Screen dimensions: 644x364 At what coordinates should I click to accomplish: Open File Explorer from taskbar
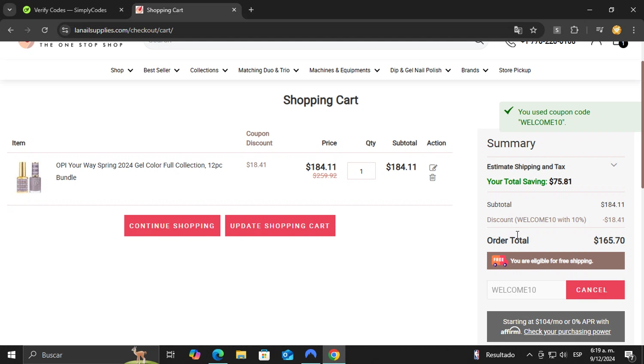[x=241, y=355]
